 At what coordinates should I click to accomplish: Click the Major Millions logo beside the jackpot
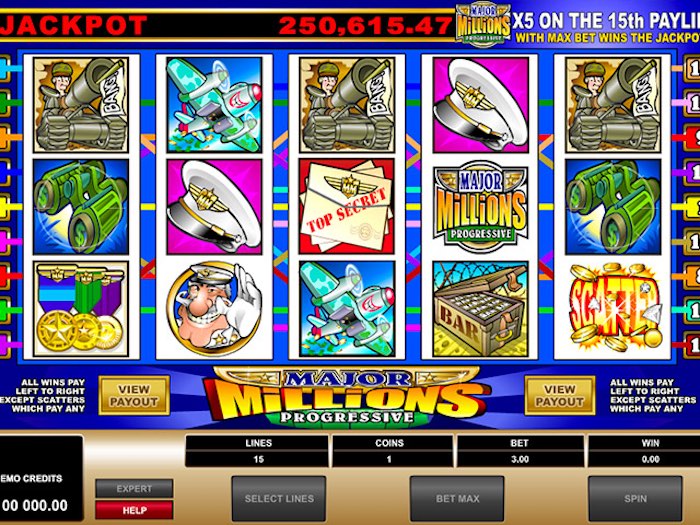[x=483, y=24]
